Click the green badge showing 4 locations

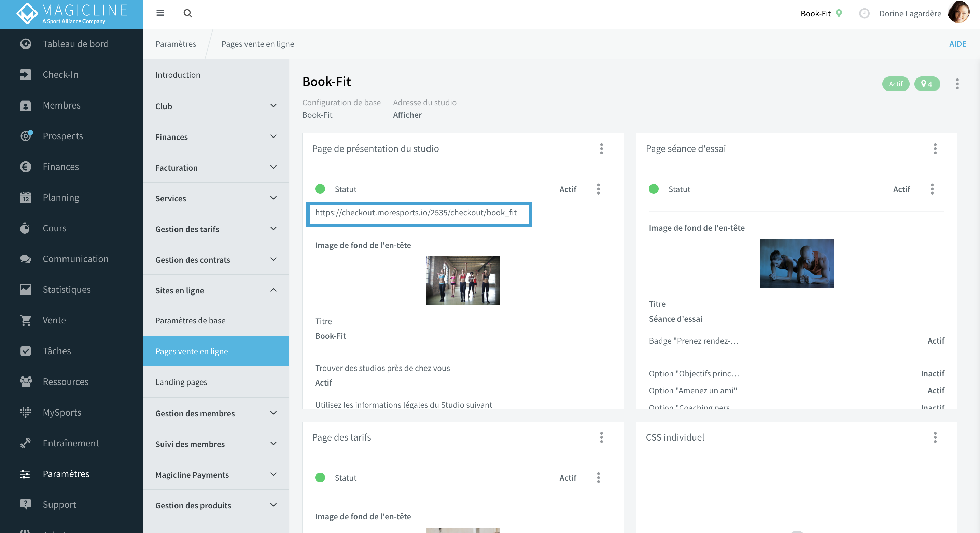pyautogui.click(x=927, y=84)
